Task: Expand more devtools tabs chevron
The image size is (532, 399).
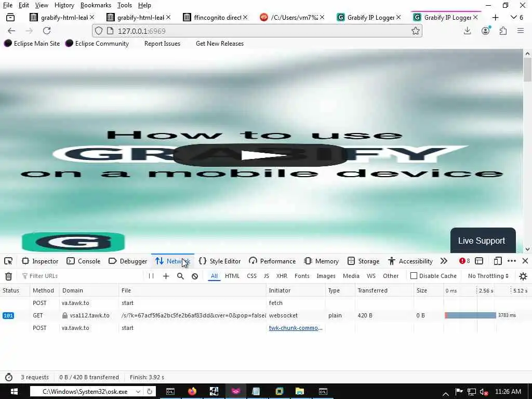Action: click(x=444, y=261)
